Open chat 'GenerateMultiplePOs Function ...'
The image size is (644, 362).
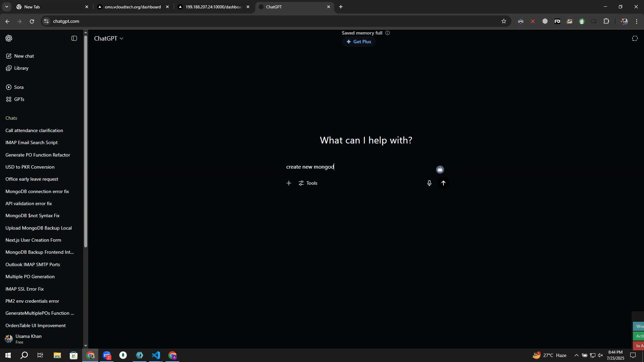click(x=40, y=313)
